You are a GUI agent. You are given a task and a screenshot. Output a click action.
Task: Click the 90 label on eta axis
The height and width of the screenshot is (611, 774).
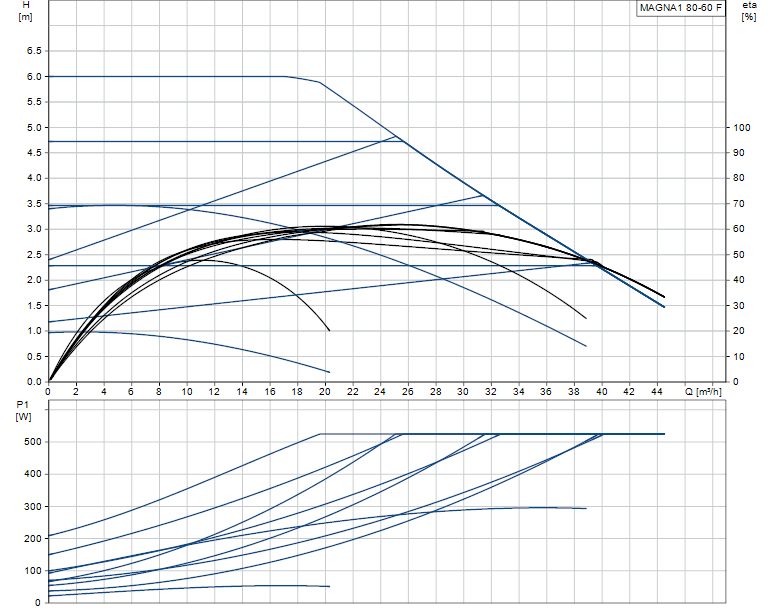click(x=738, y=153)
